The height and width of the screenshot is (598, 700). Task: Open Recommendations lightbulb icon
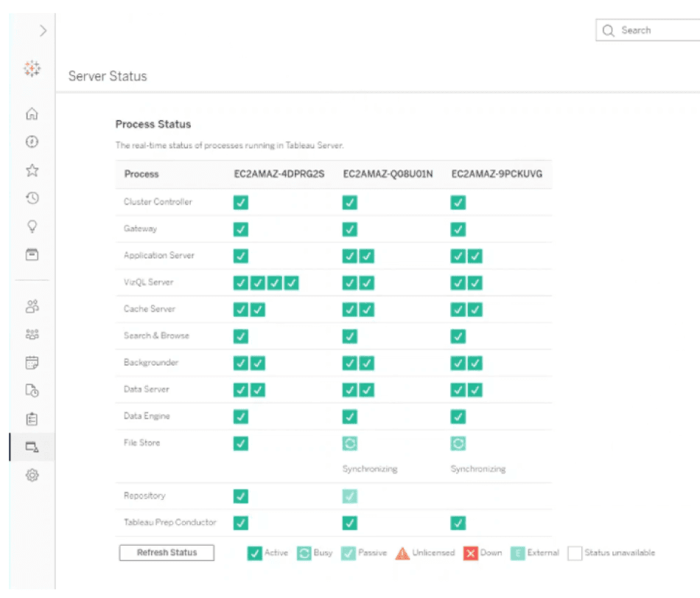[x=32, y=226]
